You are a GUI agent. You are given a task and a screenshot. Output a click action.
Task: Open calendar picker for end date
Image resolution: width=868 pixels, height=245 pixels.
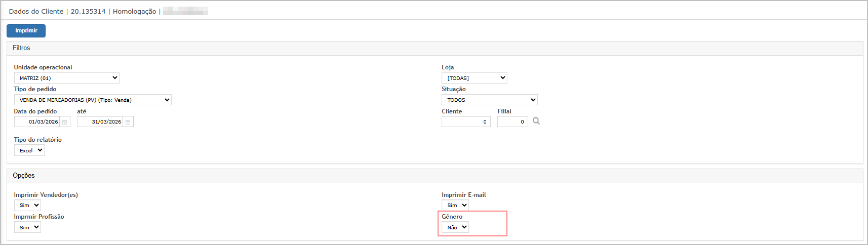pyautogui.click(x=128, y=122)
